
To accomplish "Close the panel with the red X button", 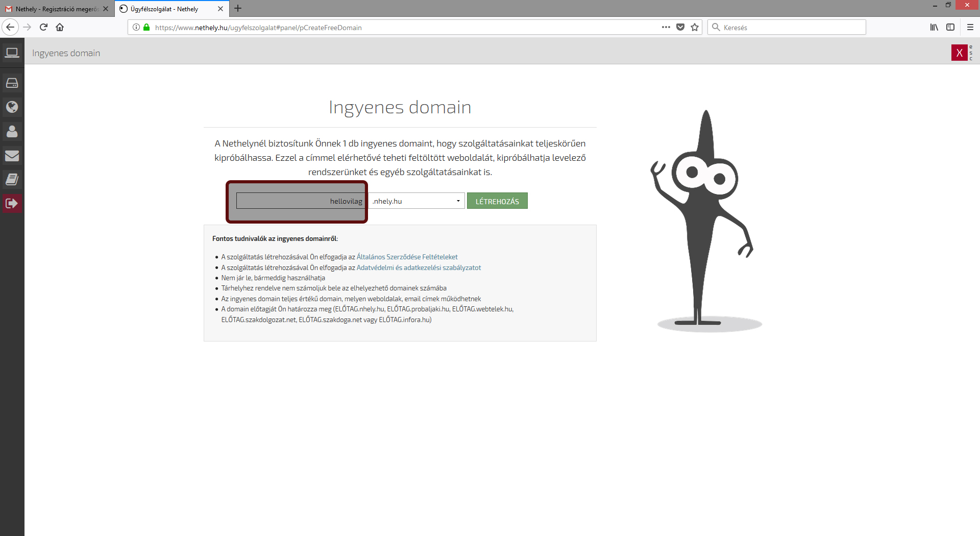I will click(x=959, y=53).
